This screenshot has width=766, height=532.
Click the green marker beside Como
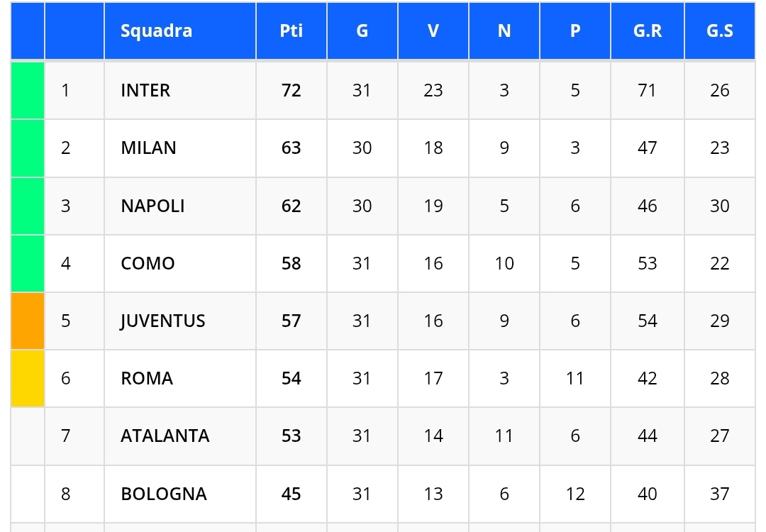28,263
